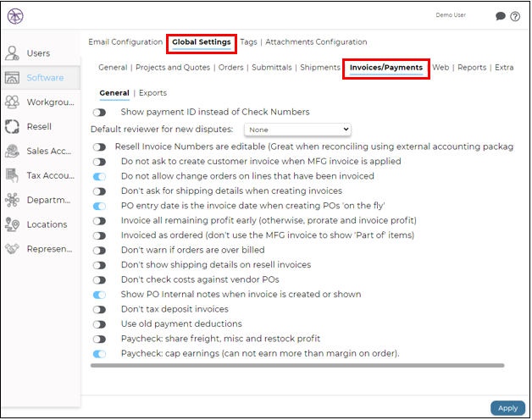Toggle Use old payment deductions

tap(99, 324)
